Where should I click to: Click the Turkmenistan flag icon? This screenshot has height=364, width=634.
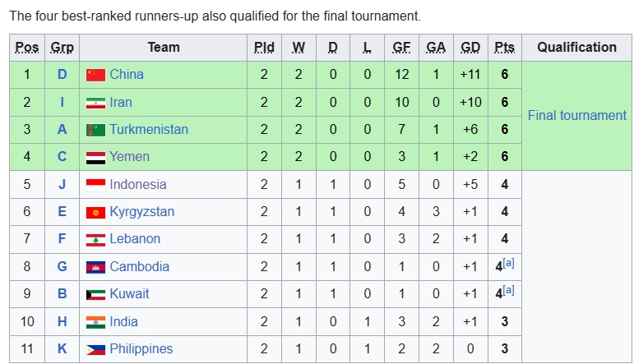pos(96,130)
